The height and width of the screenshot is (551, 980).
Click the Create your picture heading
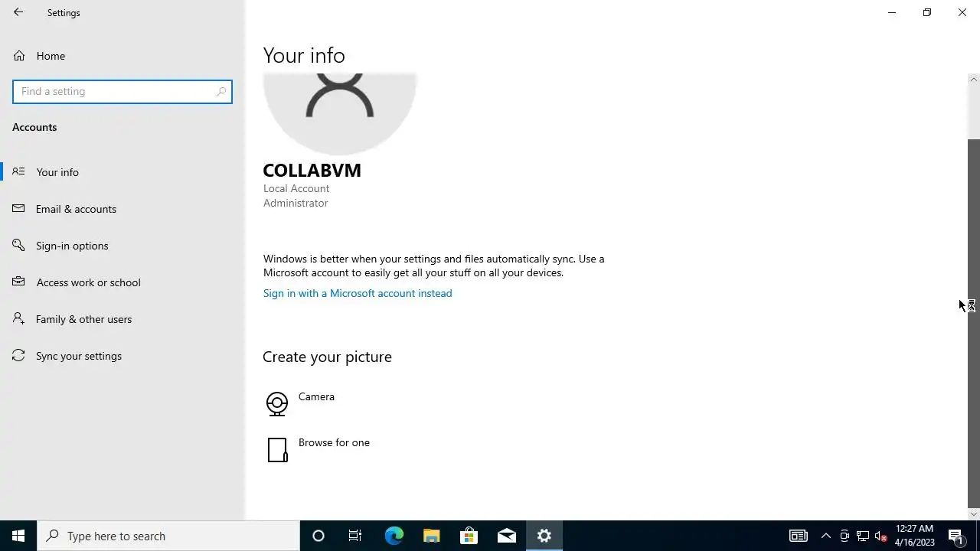[327, 357]
